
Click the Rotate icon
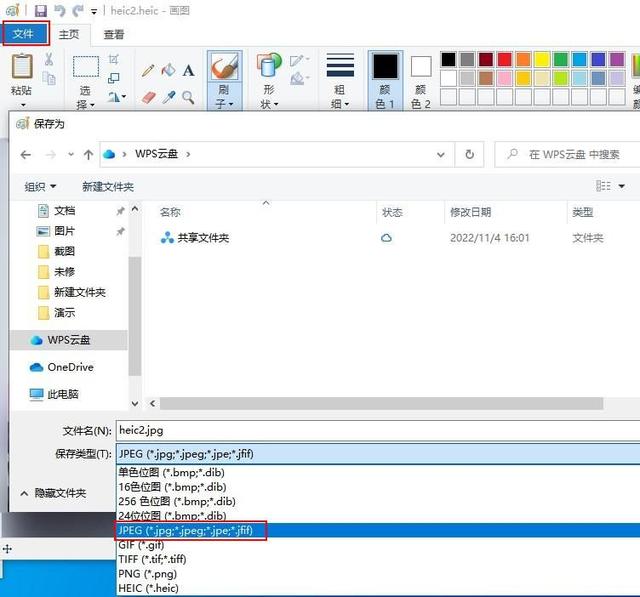tap(117, 97)
